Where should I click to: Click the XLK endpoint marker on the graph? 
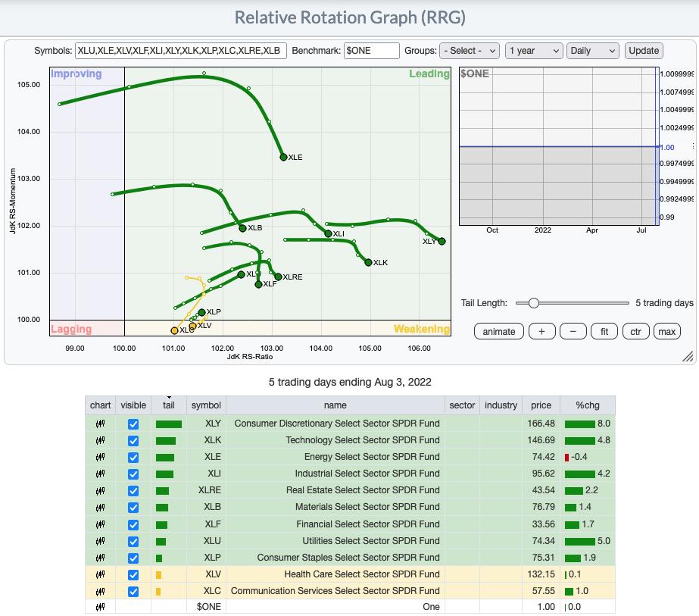(368, 262)
